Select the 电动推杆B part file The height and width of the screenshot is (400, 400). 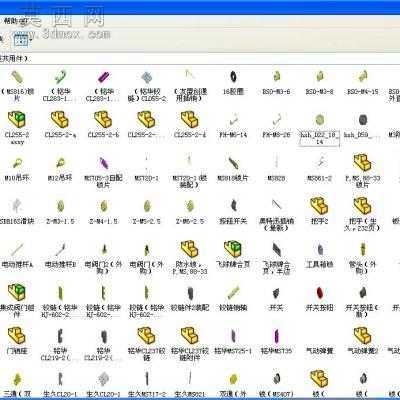[60, 249]
